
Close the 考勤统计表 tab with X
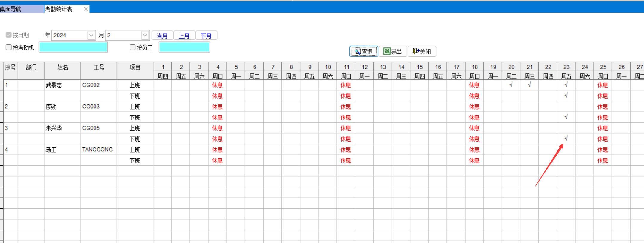tap(86, 9)
